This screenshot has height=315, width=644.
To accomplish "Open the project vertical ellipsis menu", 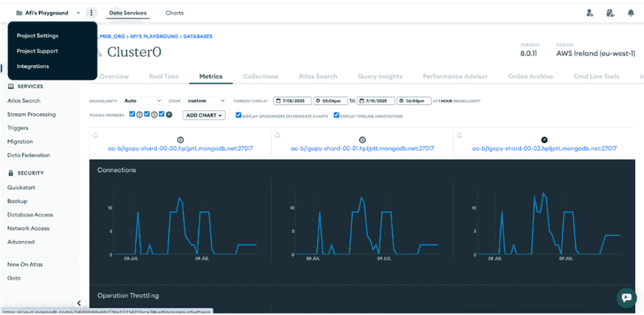I will pyautogui.click(x=91, y=13).
